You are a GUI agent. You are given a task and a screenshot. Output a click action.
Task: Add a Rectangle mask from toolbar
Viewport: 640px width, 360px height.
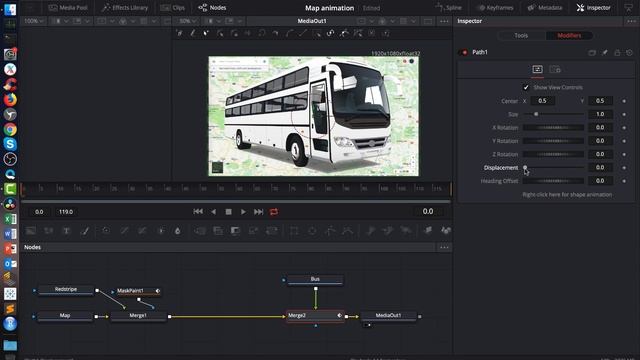point(294,231)
